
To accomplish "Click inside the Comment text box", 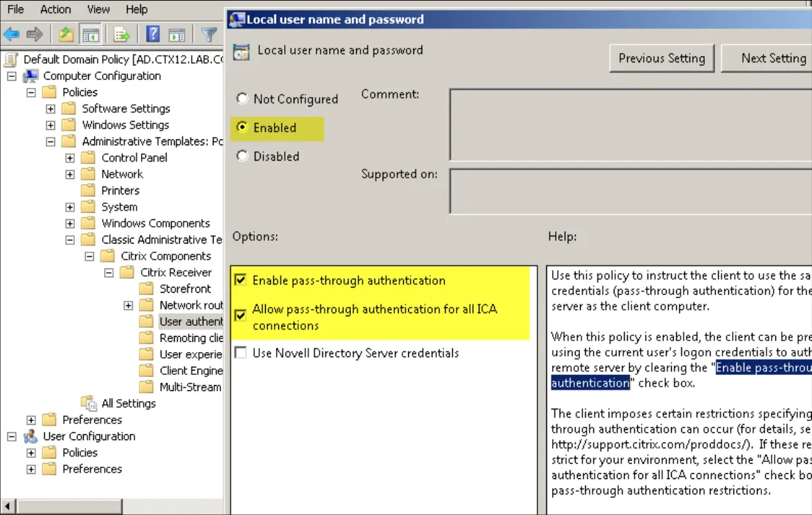I will click(x=631, y=125).
